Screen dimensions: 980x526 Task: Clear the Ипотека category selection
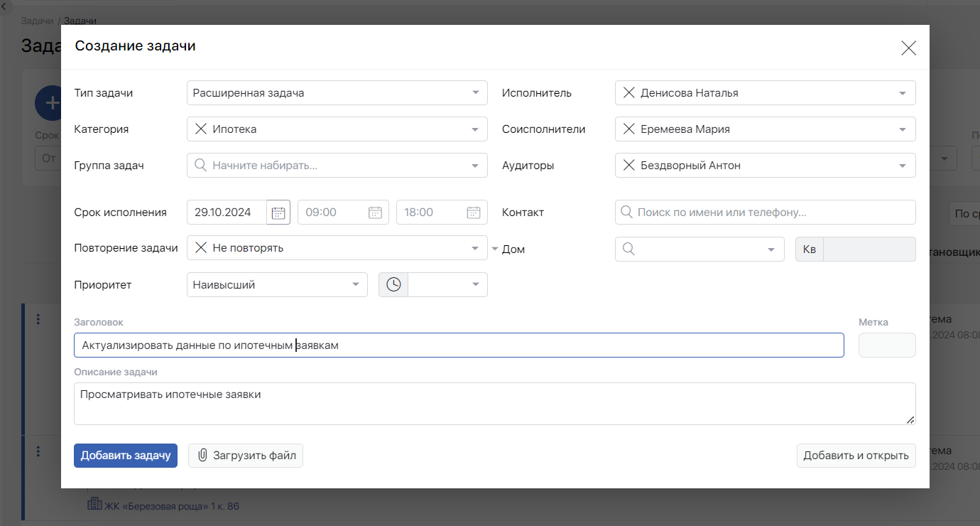pos(201,129)
